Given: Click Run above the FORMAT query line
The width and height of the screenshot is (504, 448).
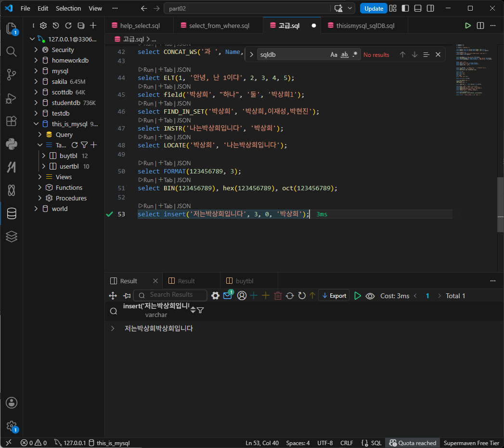Looking at the screenshot, I should pos(146,163).
